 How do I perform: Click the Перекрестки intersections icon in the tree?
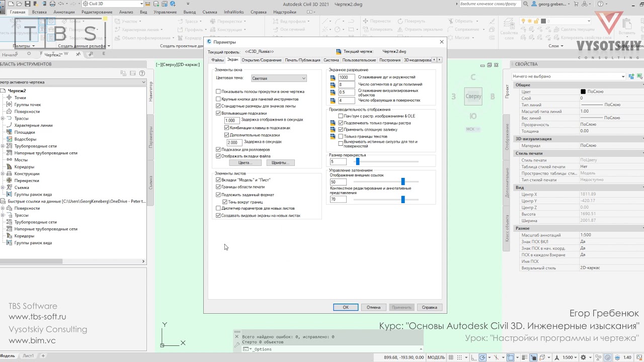(x=10, y=180)
